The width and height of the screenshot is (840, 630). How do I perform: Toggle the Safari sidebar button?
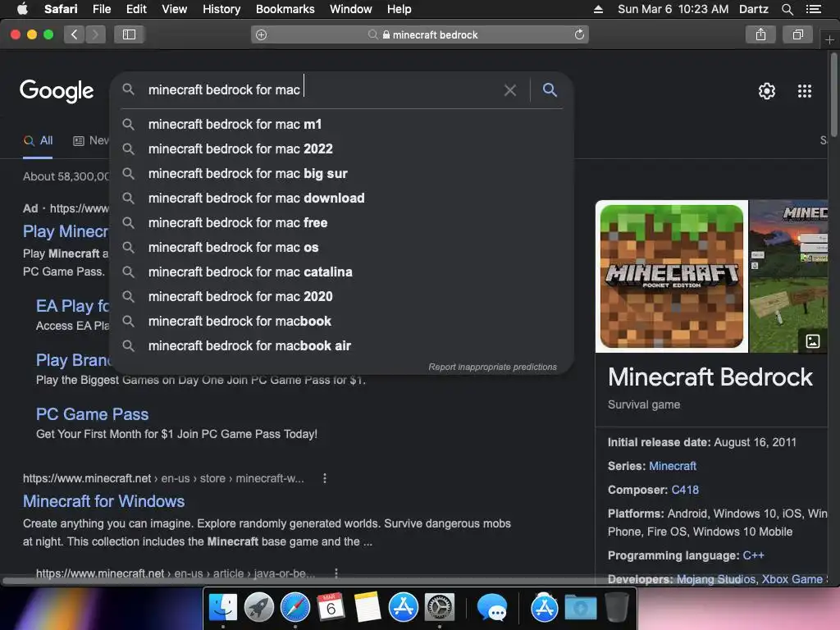[x=129, y=34]
